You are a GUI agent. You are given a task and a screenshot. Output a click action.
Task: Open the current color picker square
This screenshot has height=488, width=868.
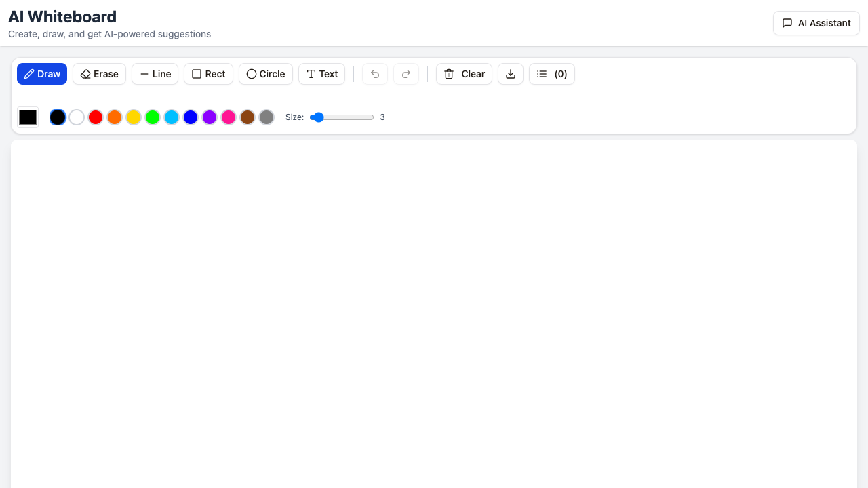(28, 117)
